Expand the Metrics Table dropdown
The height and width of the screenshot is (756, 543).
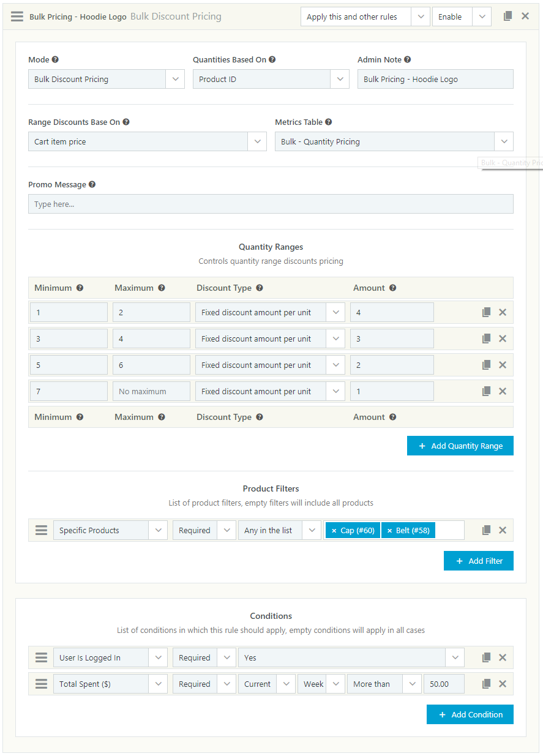503,141
